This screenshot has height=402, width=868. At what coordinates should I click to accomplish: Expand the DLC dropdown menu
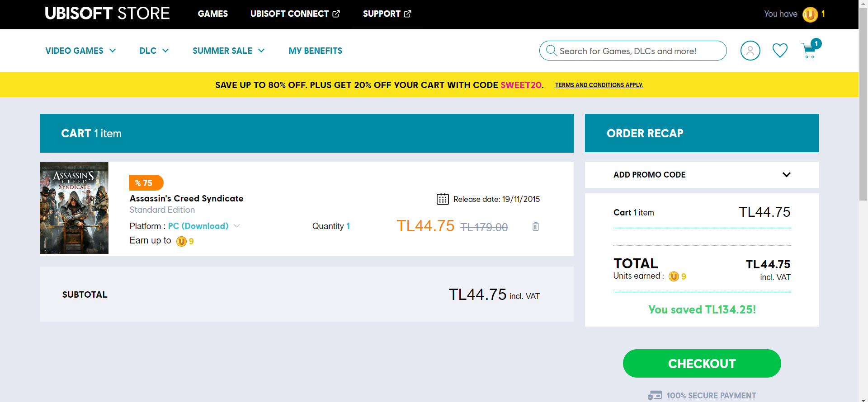click(154, 51)
